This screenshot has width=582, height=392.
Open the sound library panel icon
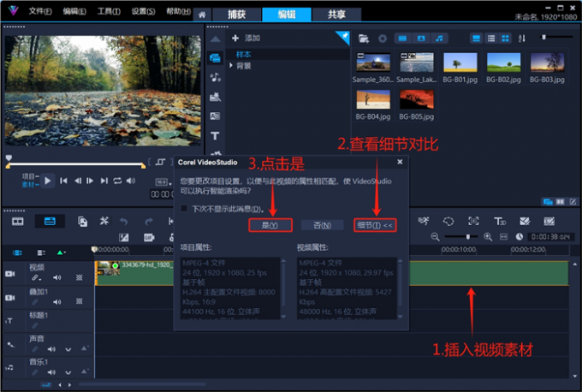click(x=216, y=77)
